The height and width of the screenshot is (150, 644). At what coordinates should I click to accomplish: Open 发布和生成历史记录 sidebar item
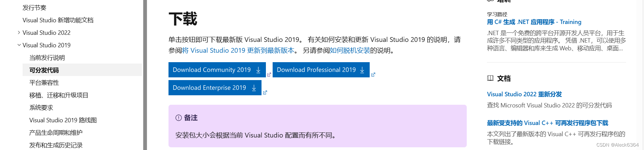56,145
